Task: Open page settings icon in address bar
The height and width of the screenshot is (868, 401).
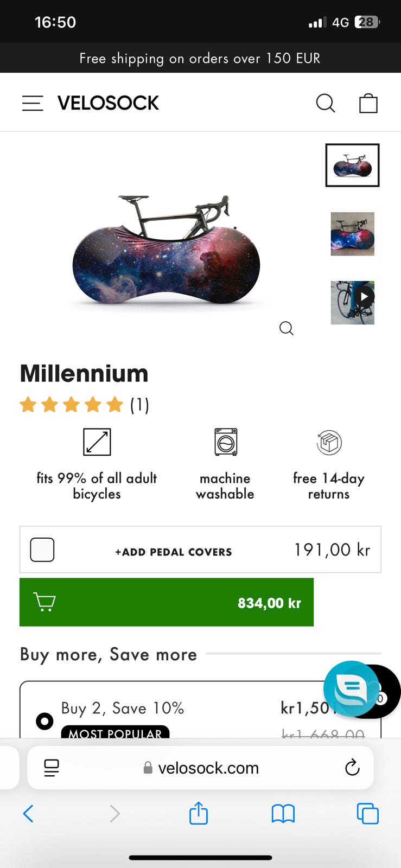Action: 52,768
